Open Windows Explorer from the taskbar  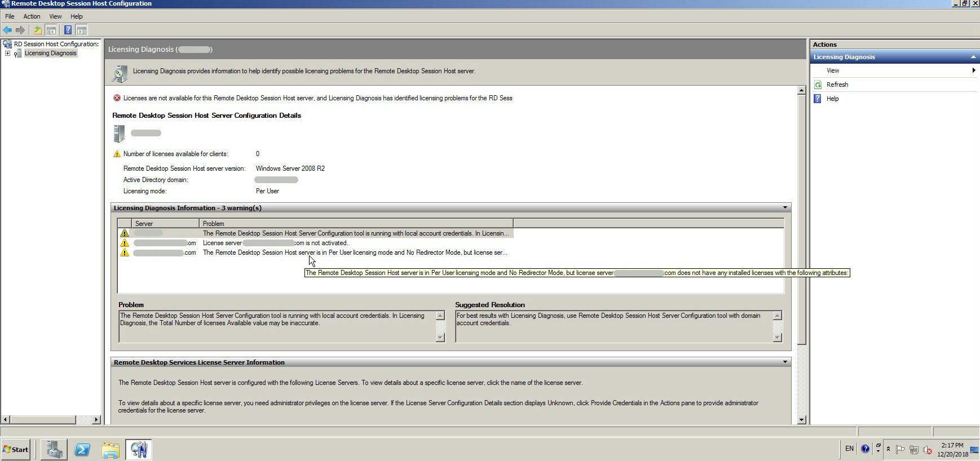(111, 449)
